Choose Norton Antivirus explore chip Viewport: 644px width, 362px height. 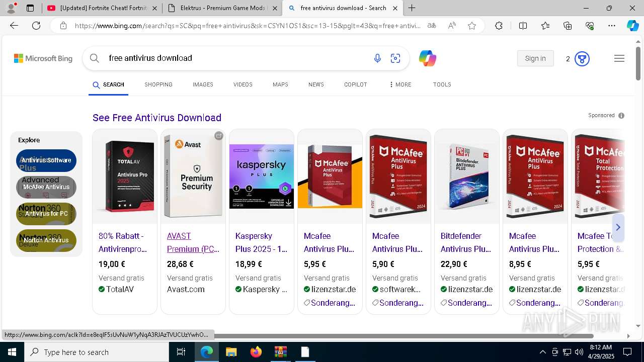point(46,240)
